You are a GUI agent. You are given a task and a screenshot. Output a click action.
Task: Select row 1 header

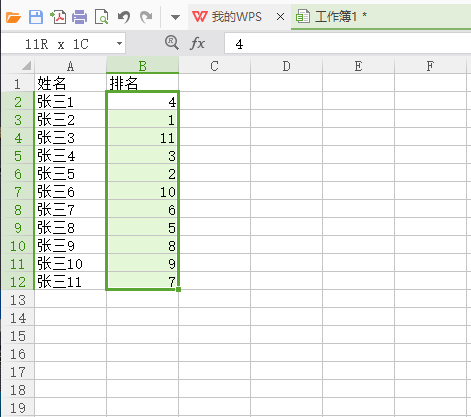coord(18,83)
